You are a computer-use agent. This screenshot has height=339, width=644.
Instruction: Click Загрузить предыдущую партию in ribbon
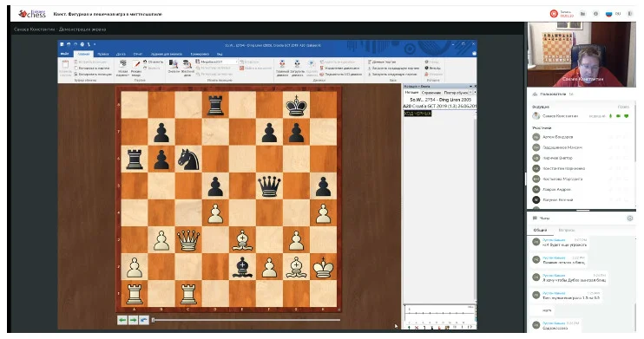[393, 68]
